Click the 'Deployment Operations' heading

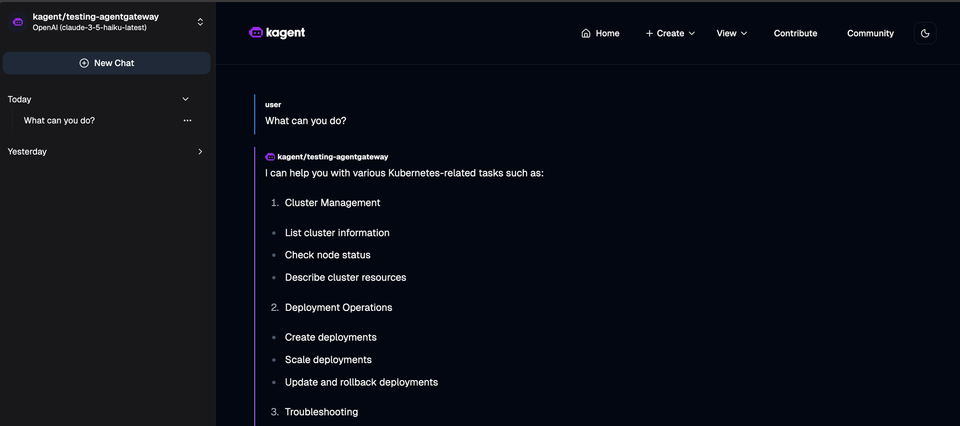(x=339, y=307)
